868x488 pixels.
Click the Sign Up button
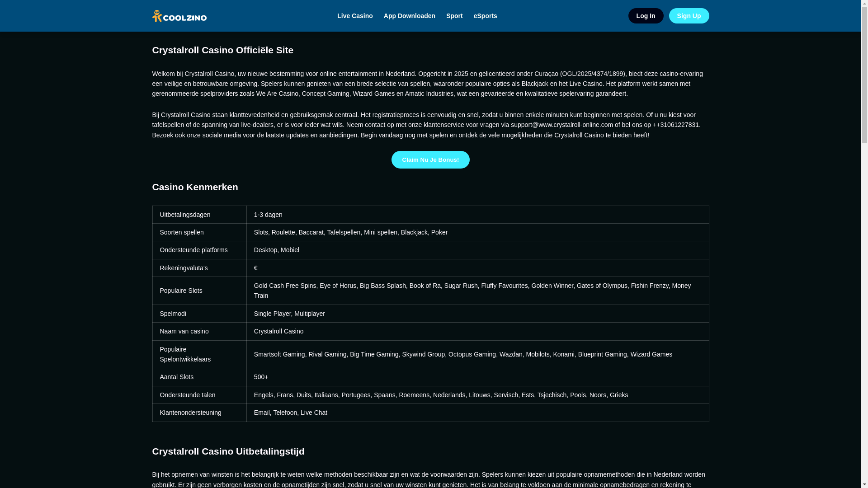pyautogui.click(x=689, y=16)
